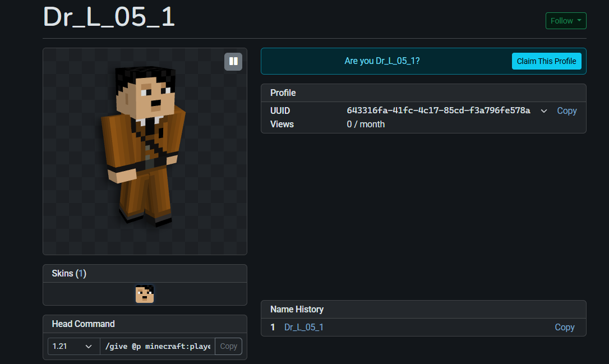The width and height of the screenshot is (609, 364).
Task: Open the 1.21 version dropdown
Action: pos(74,346)
